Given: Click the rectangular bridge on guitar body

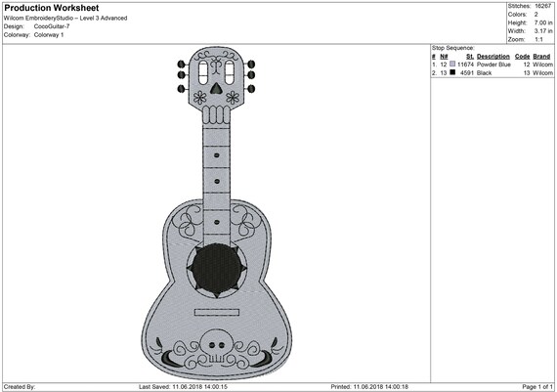Looking at the screenshot, I should (x=217, y=313).
